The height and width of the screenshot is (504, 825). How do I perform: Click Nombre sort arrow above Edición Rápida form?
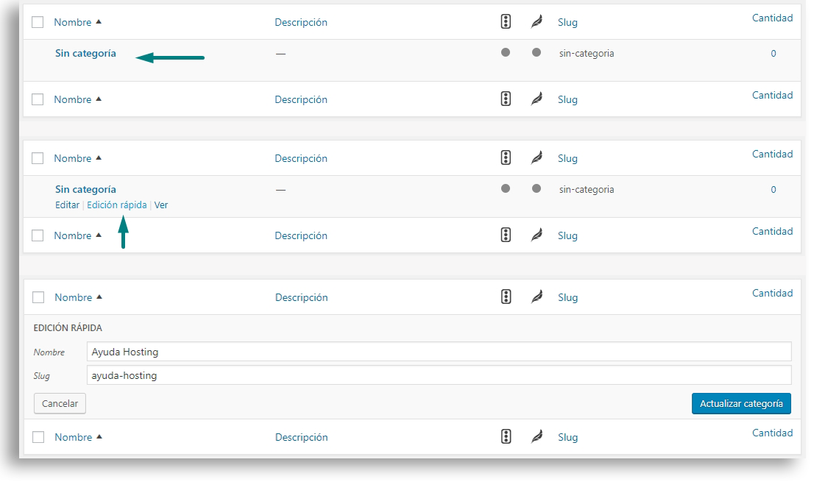99,297
